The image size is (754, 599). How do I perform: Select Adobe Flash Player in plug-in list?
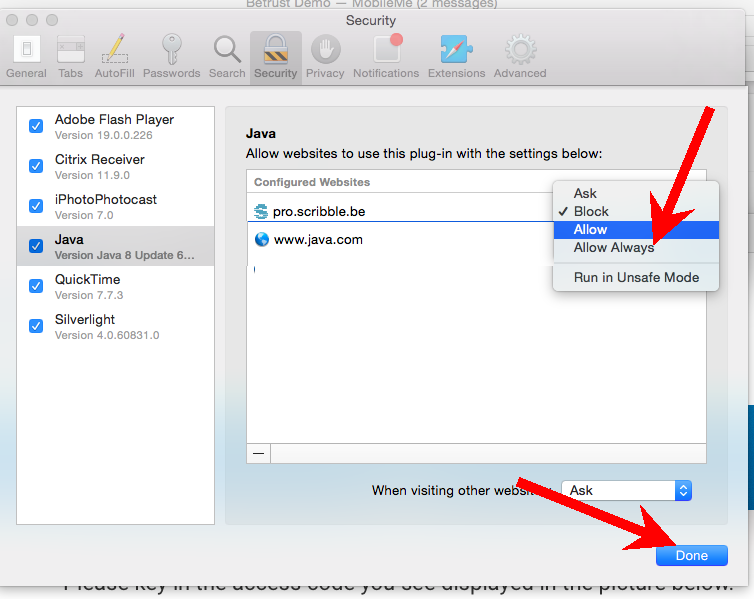point(115,126)
